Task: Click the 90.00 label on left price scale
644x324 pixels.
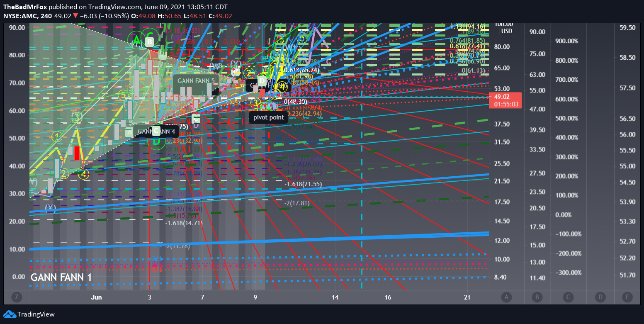Action: [x=17, y=27]
